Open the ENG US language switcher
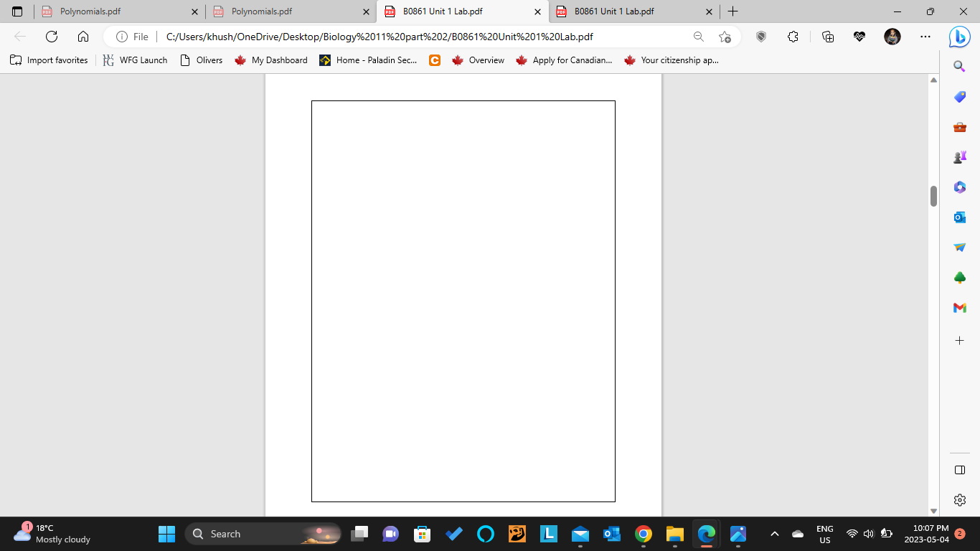Image resolution: width=980 pixels, height=551 pixels. click(825, 534)
